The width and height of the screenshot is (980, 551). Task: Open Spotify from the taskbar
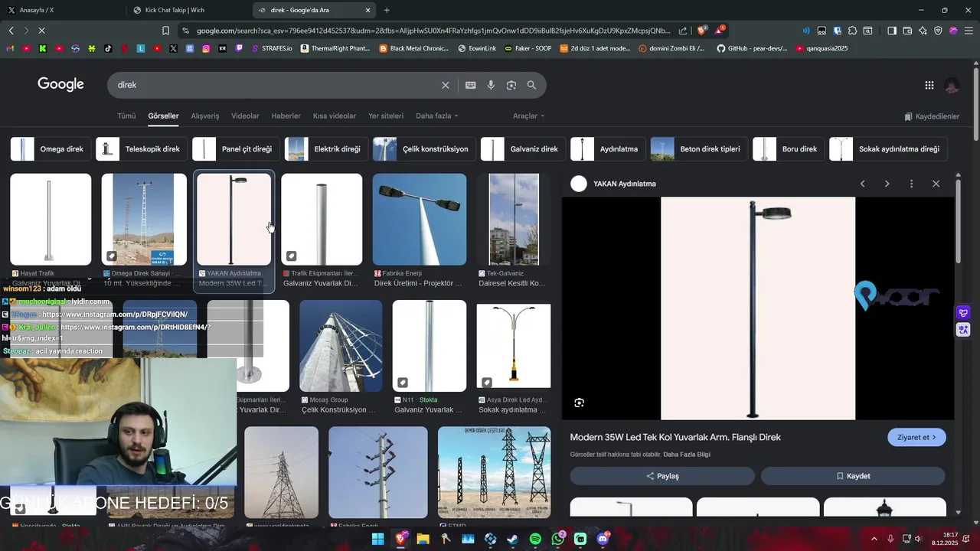[535, 539]
